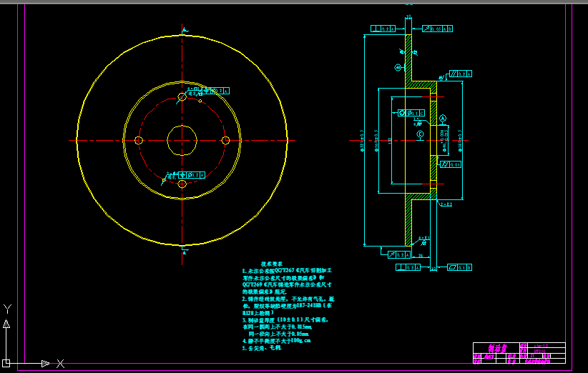The width and height of the screenshot is (588, 373).
Task: Select the φ321±0.5 diameter dimension text
Action: (362, 141)
